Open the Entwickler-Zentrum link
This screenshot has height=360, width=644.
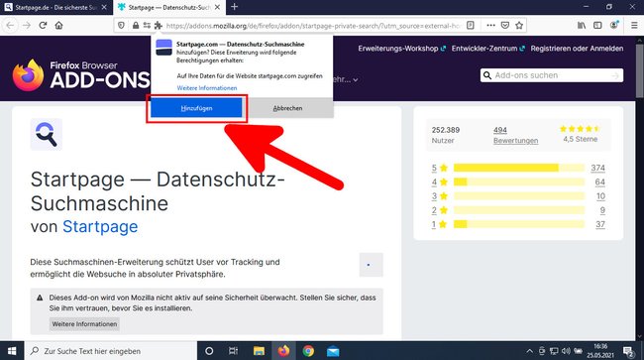(487, 49)
